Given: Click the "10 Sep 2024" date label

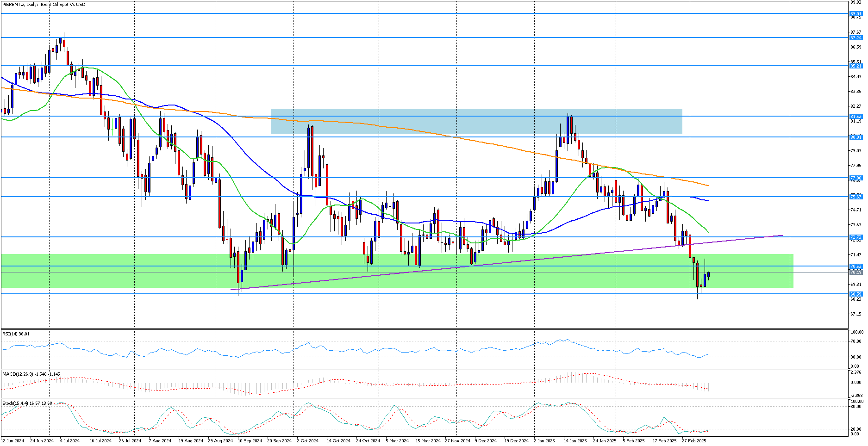Looking at the screenshot, I should pos(250,440).
